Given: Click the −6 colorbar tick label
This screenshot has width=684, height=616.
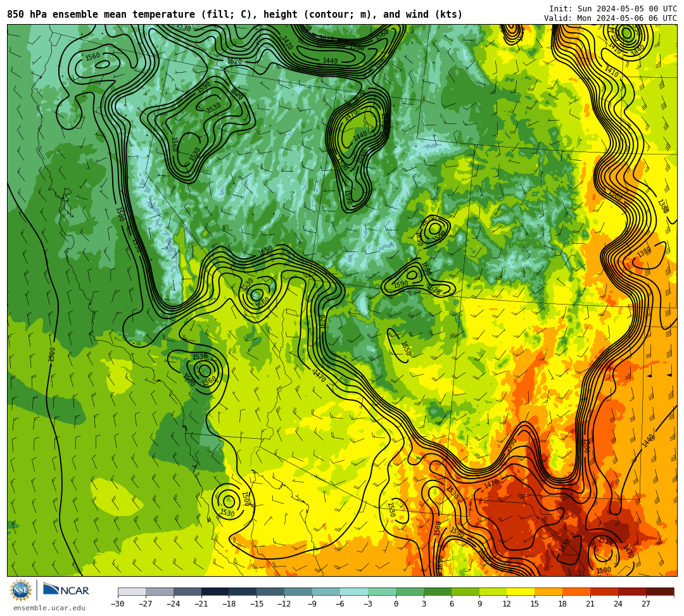Looking at the screenshot, I should point(340,604).
